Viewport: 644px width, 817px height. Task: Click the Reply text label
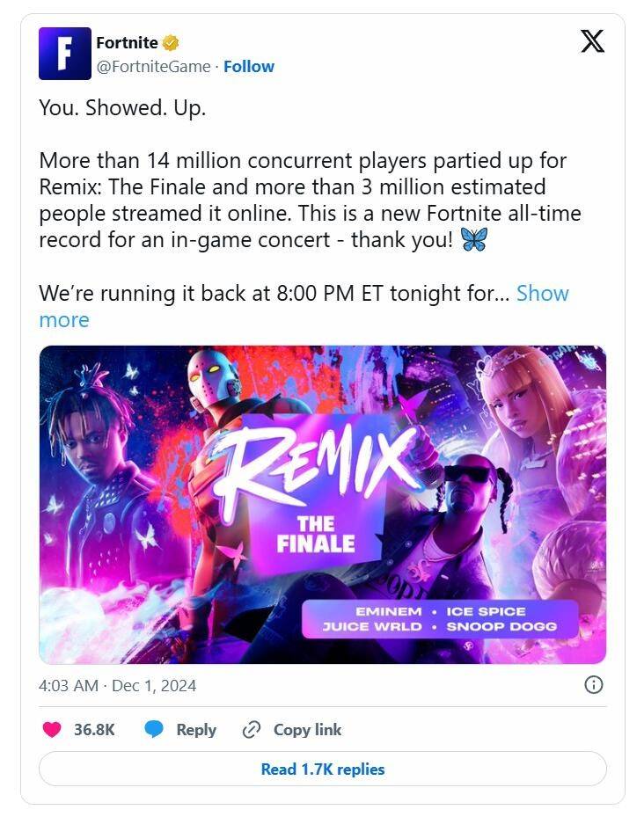(196, 729)
